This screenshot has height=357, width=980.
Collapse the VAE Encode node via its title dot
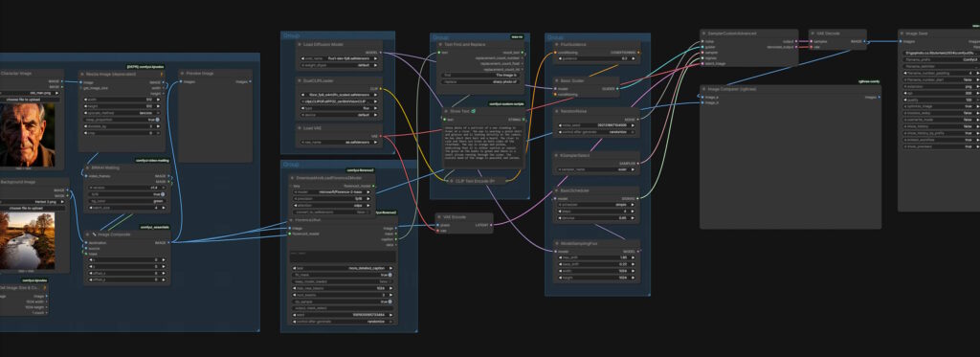[440, 217]
